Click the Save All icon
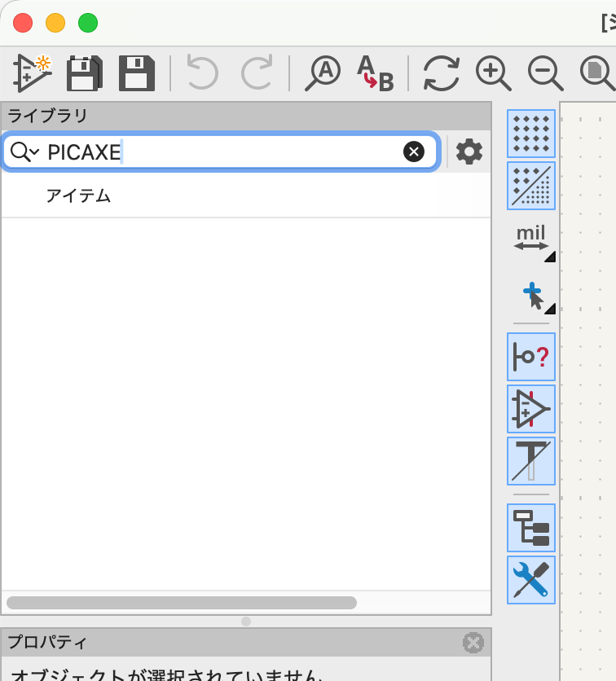The image size is (616, 681). 85,73
